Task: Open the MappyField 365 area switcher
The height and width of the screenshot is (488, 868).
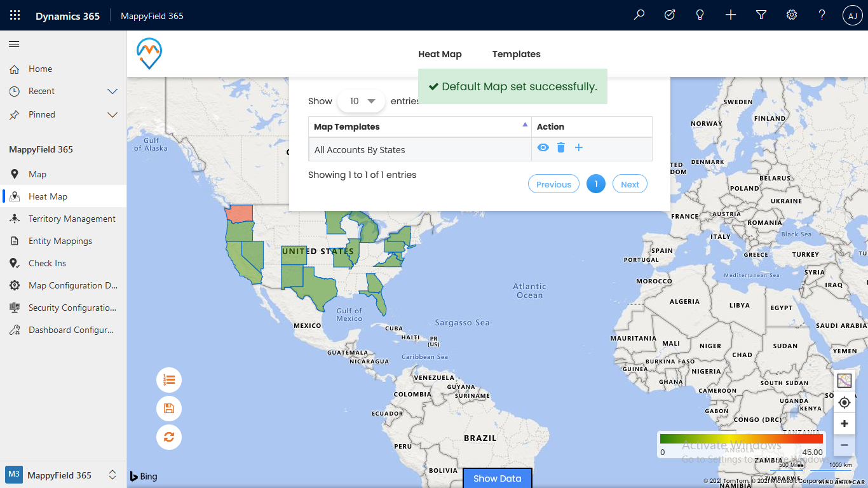Action: (x=62, y=475)
